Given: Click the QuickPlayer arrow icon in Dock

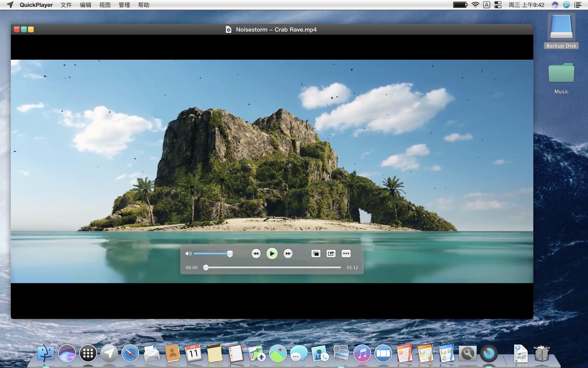Looking at the screenshot, I should (x=109, y=353).
